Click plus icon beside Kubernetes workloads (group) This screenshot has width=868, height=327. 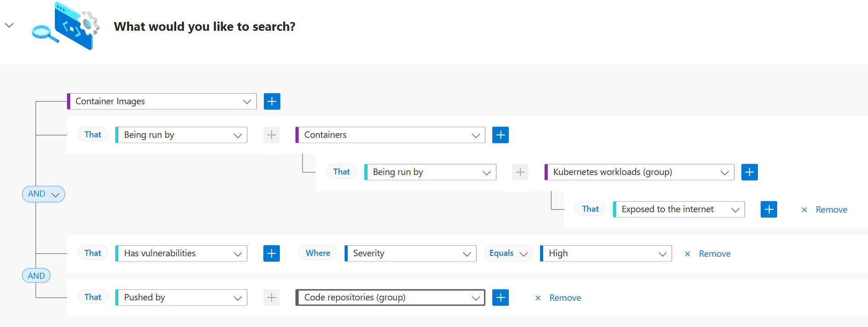(x=749, y=172)
